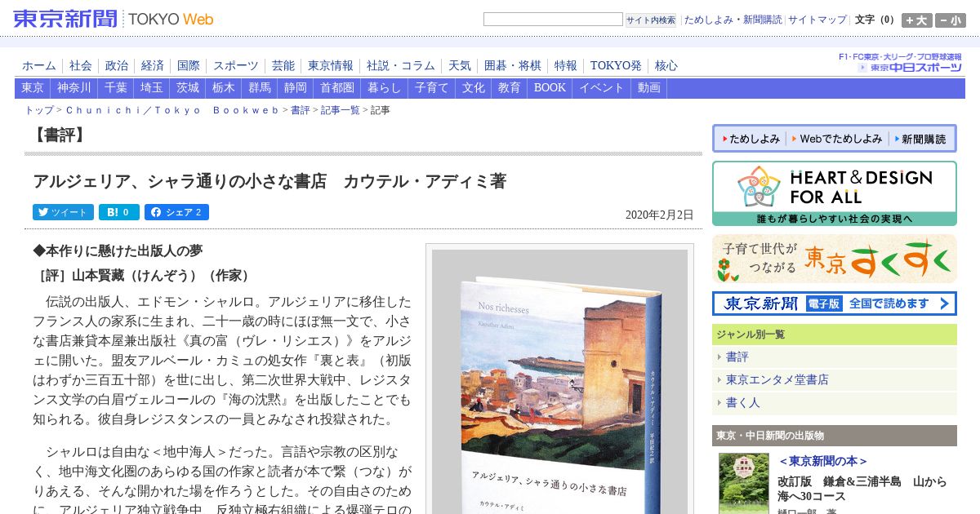Select 動画 in the blue bar

click(649, 88)
